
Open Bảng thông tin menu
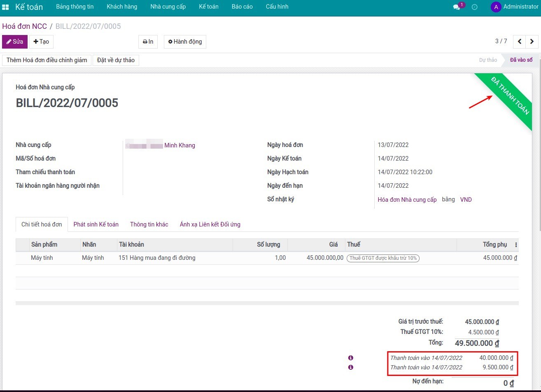click(x=75, y=7)
